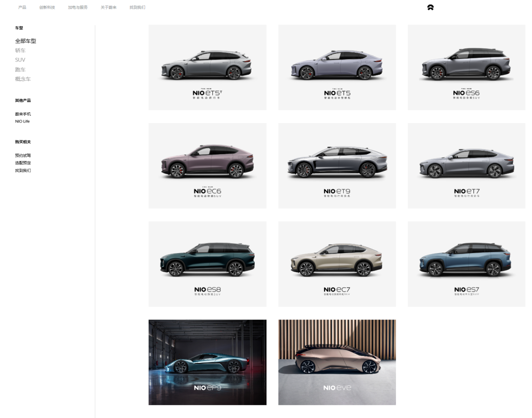Filter models by 轿车 category
Viewport: 532px width, 418px height.
[20, 50]
